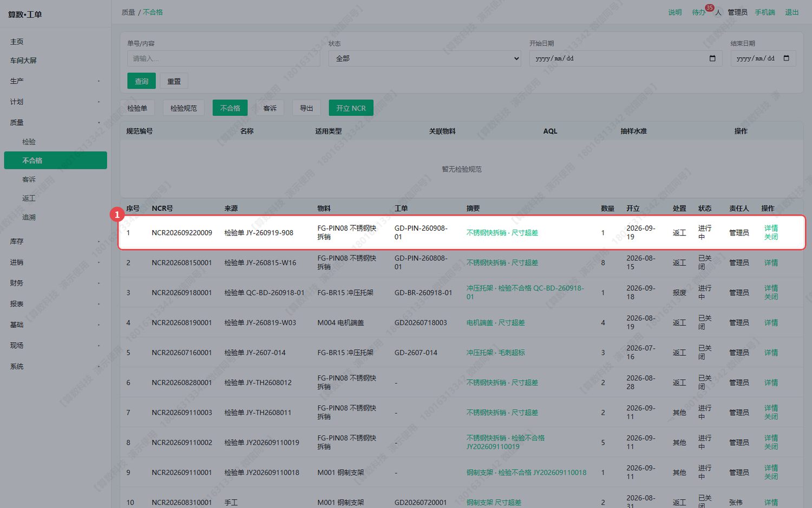Open the start date calendar picker icon
Screen dimensions: 812x508
click(x=712, y=58)
